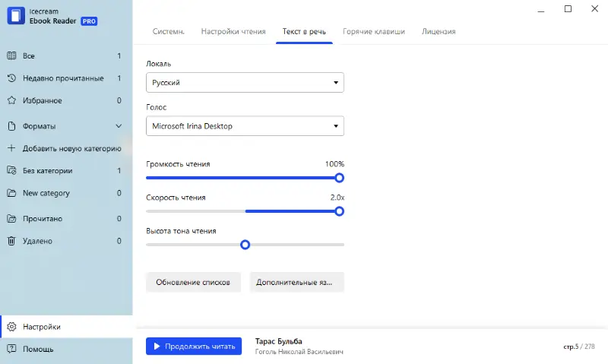Click the folder icon beside New category
608x364 pixels.
point(11,193)
